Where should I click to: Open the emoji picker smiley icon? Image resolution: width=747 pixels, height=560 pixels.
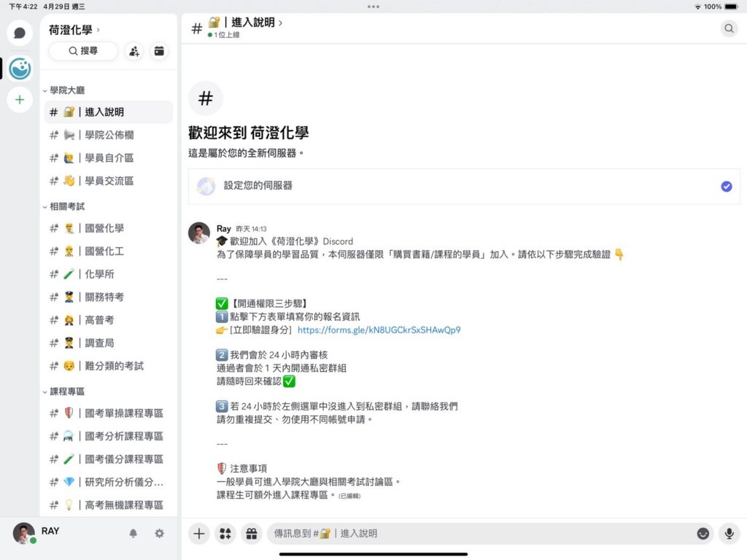(x=703, y=534)
